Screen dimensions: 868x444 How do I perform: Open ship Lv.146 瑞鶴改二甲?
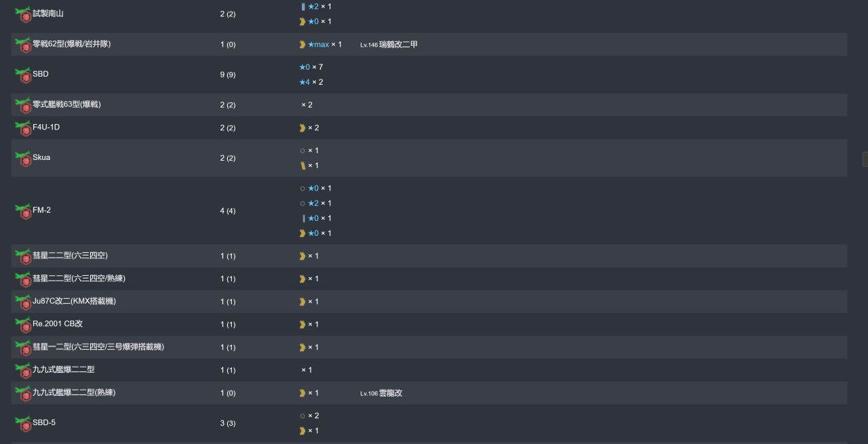(389, 45)
